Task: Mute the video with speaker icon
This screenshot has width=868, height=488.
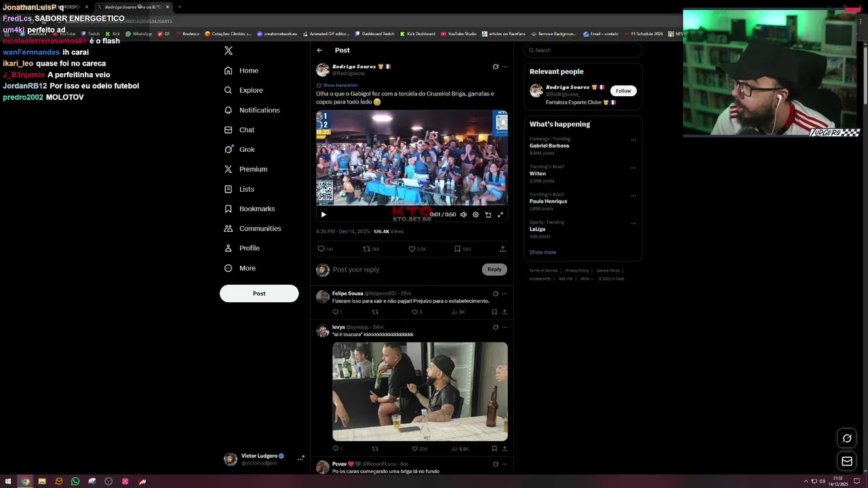Action: tap(463, 214)
